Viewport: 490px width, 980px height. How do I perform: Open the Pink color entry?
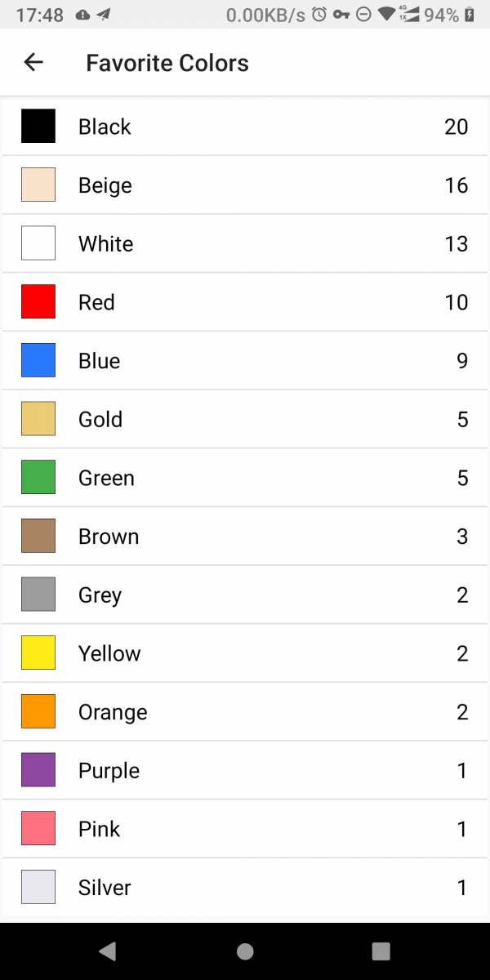[x=245, y=829]
